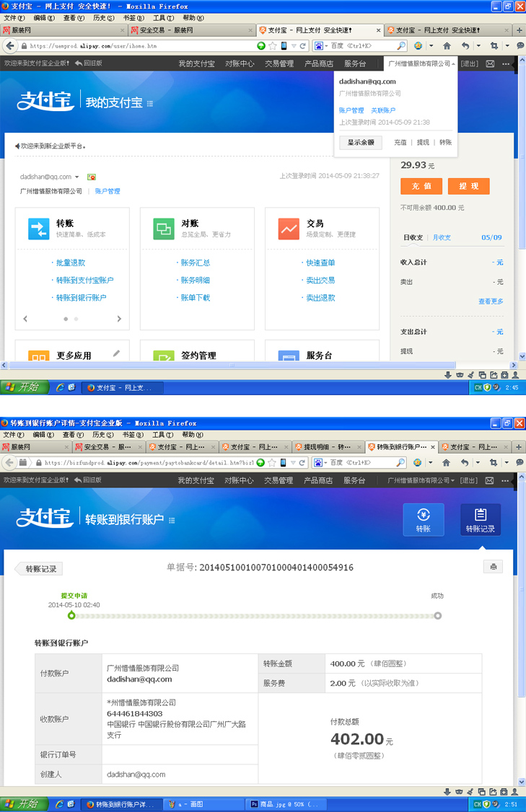Screen dimensions: 526x812
Task: Click the green 提交申请 progress marker
Action: [x=71, y=616]
